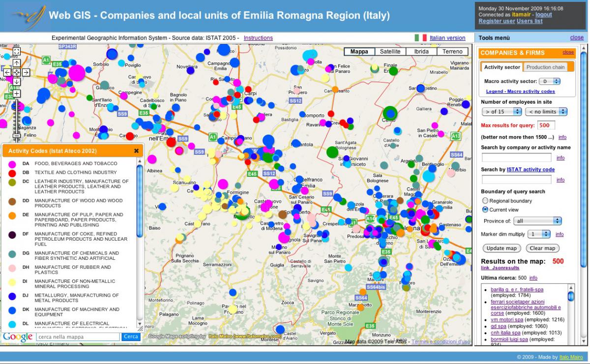This screenshot has width=590, height=364.
Task: Switch map to Mappa view
Action: (359, 52)
